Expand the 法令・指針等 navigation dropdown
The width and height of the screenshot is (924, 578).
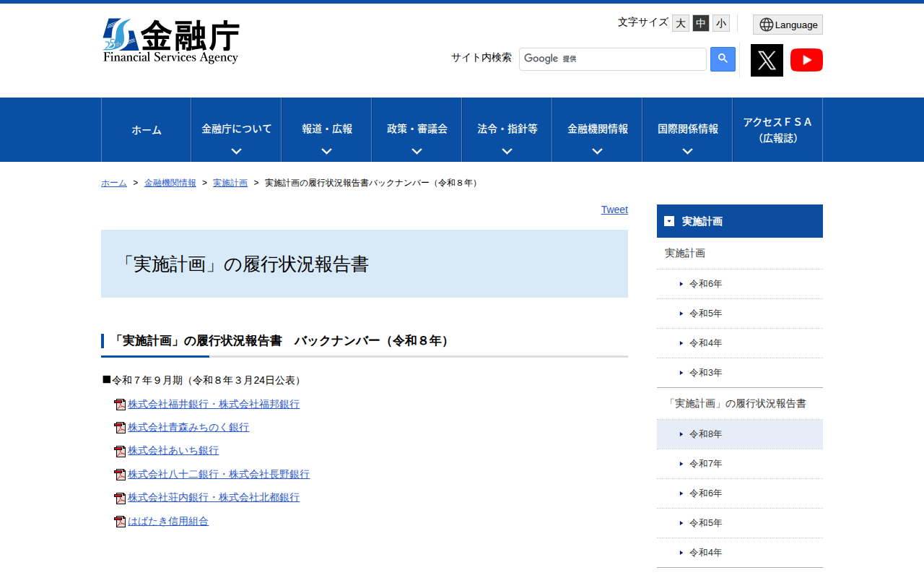pyautogui.click(x=506, y=130)
